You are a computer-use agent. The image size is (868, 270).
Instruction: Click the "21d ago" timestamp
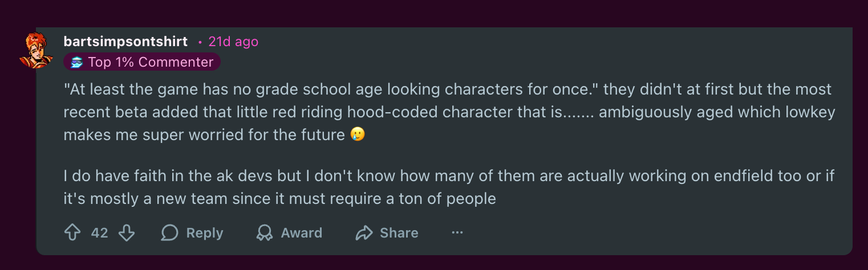233,42
